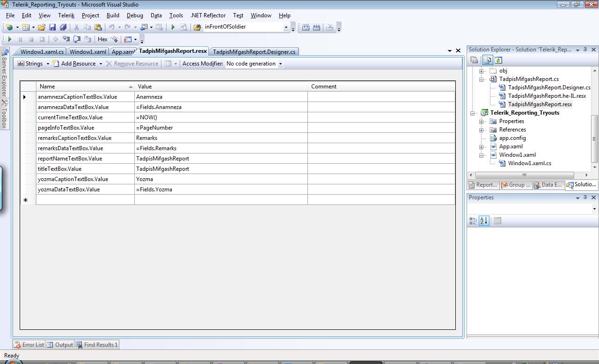Switch to the TadpisMifgashReport.Designer.cs tab

point(254,52)
